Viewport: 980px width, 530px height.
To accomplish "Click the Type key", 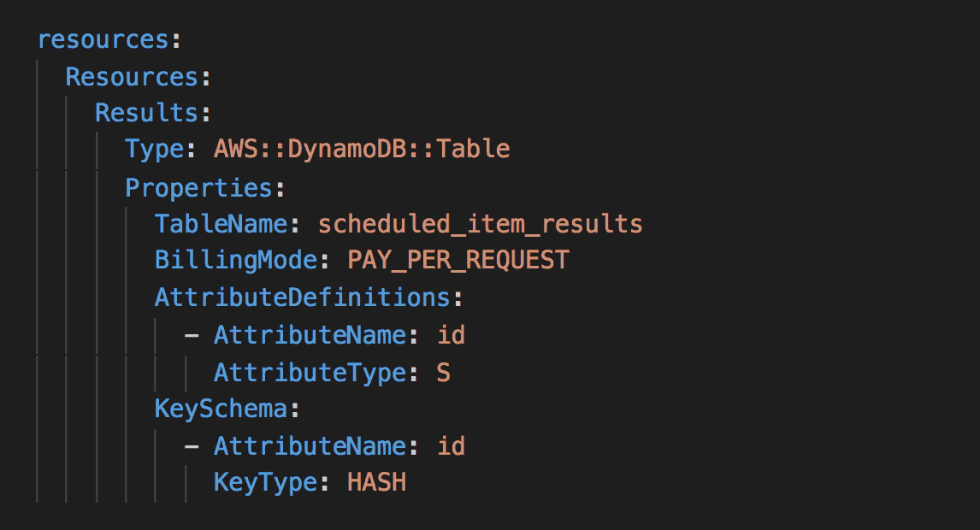I will coord(155,150).
